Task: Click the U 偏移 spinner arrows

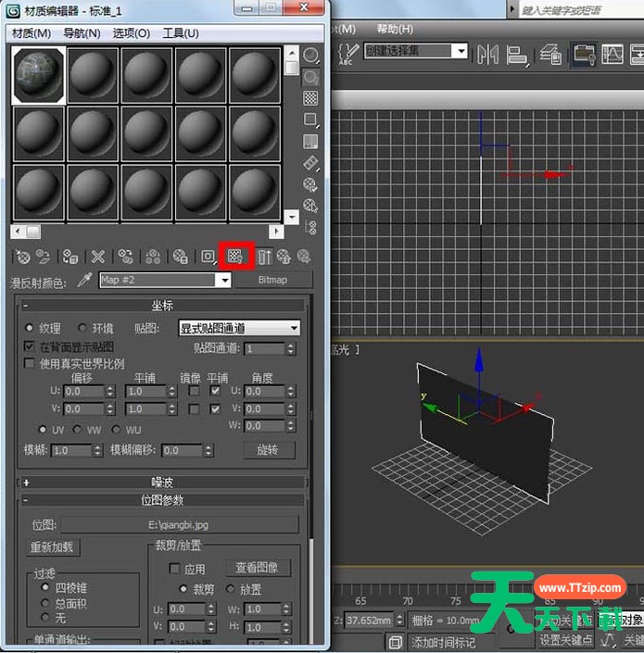Action: pos(110,391)
